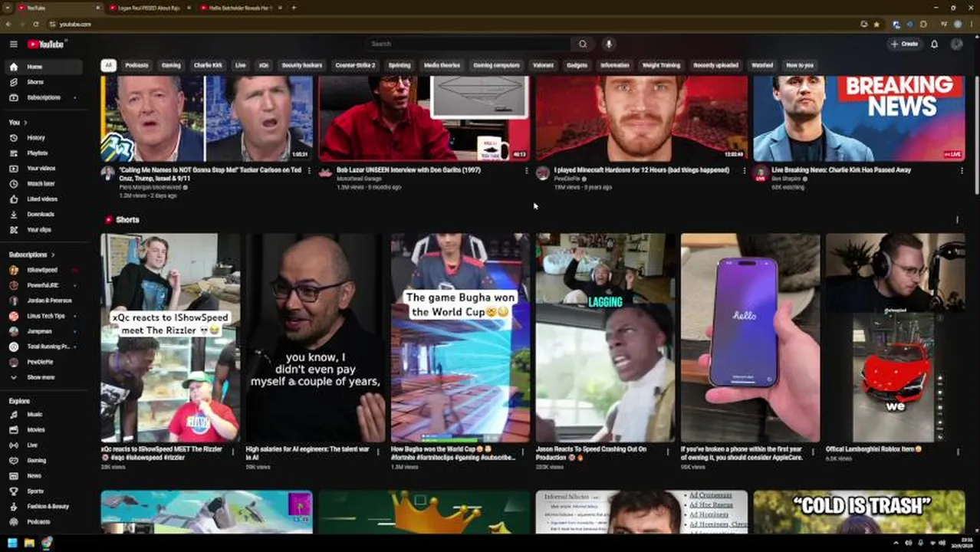This screenshot has width=980, height=552.
Task: Select the Counter-Strike 2 filter chip
Action: point(355,65)
